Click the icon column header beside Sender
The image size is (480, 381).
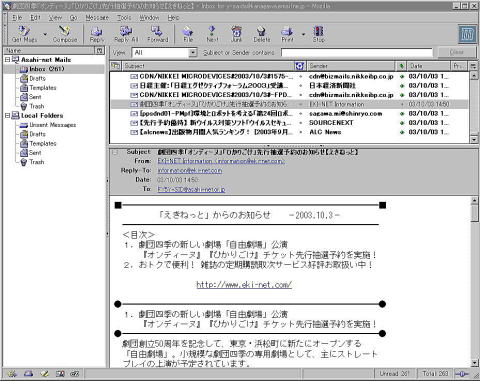point(300,66)
